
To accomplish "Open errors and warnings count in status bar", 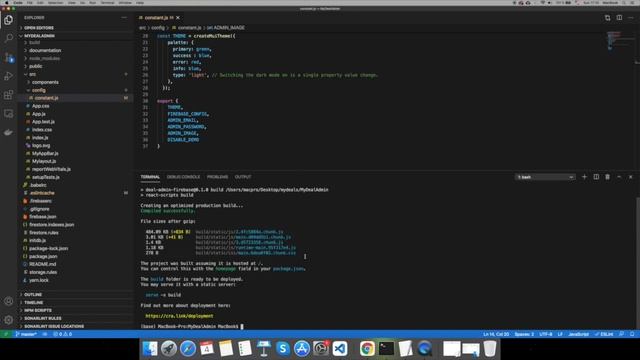I will pos(62,334).
